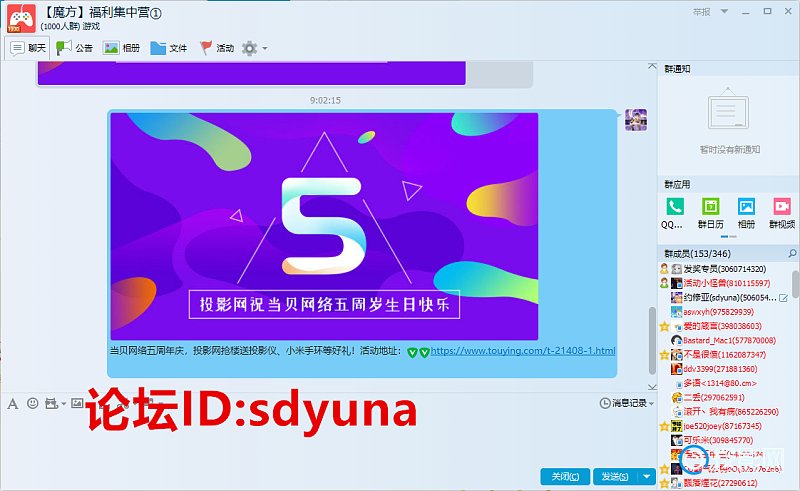Click the send picture icon

77,403
